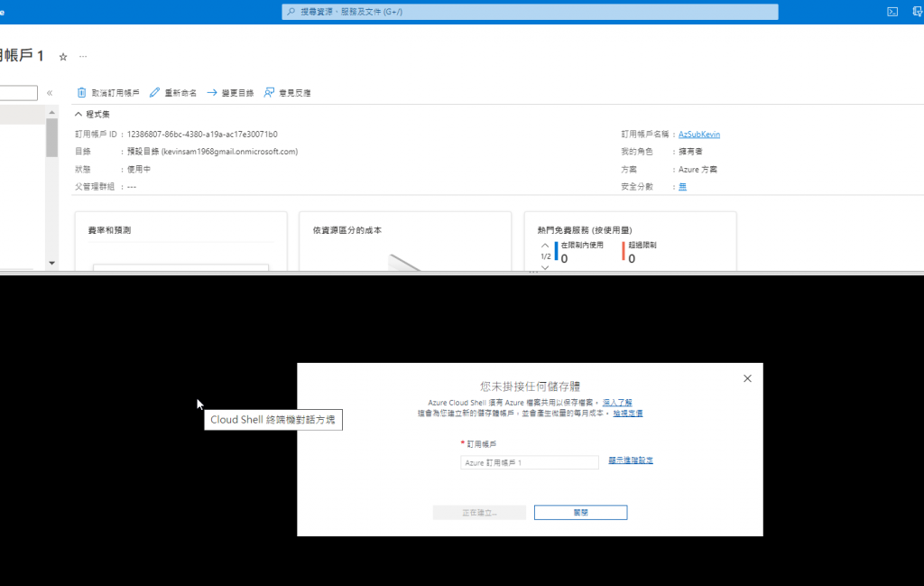This screenshot has width=924, height=586.
Task: Click the panel resize handle above Cloud Shell
Action: coord(533,273)
